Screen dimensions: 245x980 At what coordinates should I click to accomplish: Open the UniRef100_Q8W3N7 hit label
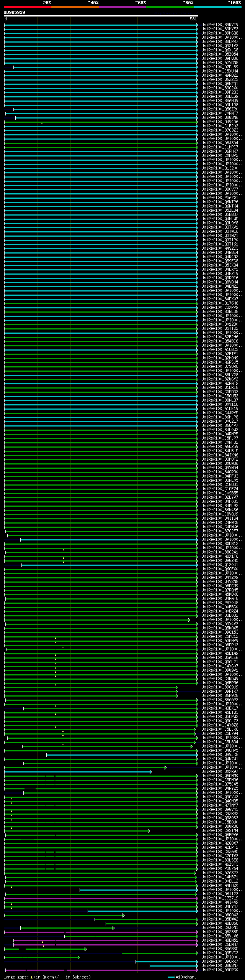[220, 966]
